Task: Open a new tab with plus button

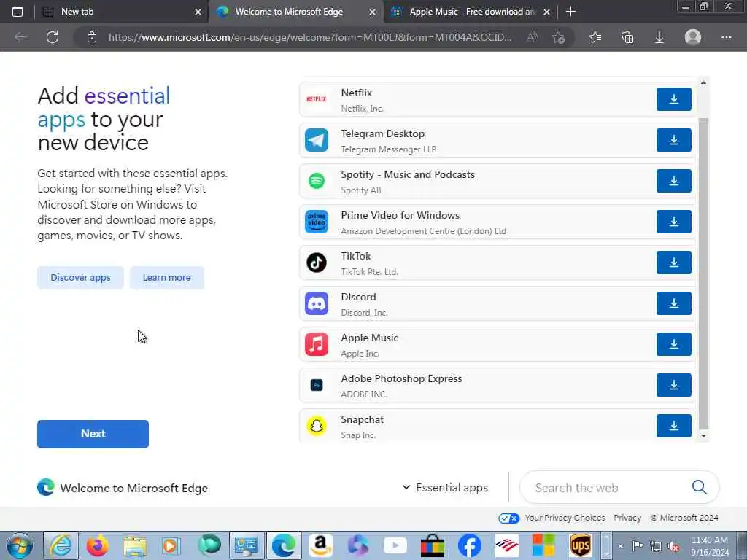Action: (x=570, y=12)
